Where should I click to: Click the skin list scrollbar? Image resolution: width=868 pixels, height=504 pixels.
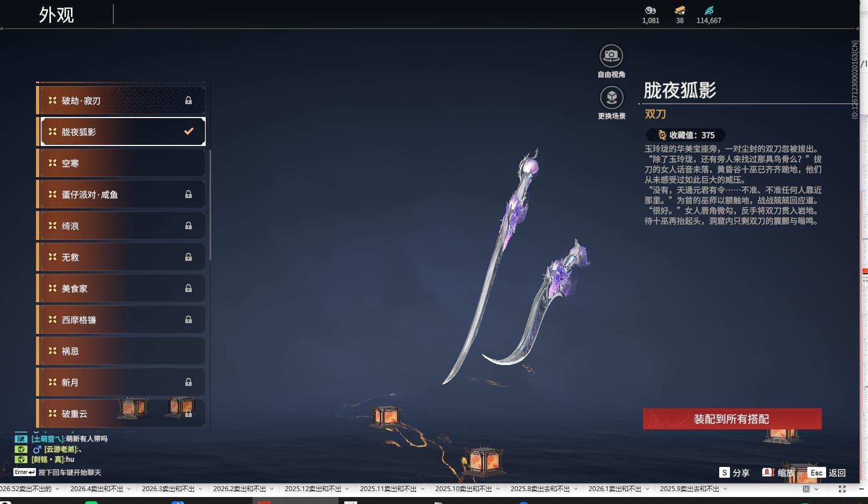pyautogui.click(x=210, y=206)
